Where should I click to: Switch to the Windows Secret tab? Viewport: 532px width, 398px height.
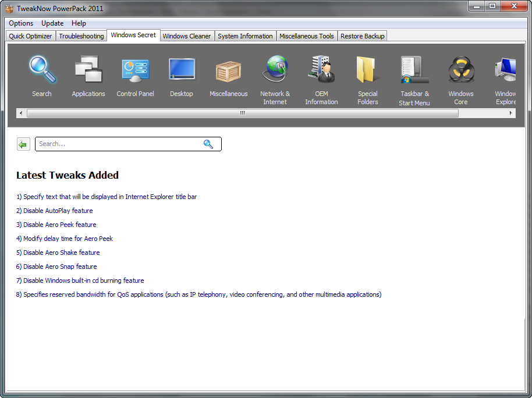(x=133, y=35)
